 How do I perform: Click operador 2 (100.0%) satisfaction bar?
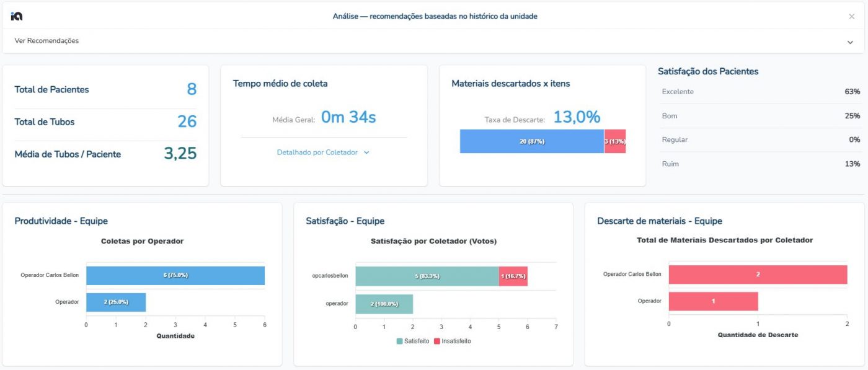[x=384, y=304]
